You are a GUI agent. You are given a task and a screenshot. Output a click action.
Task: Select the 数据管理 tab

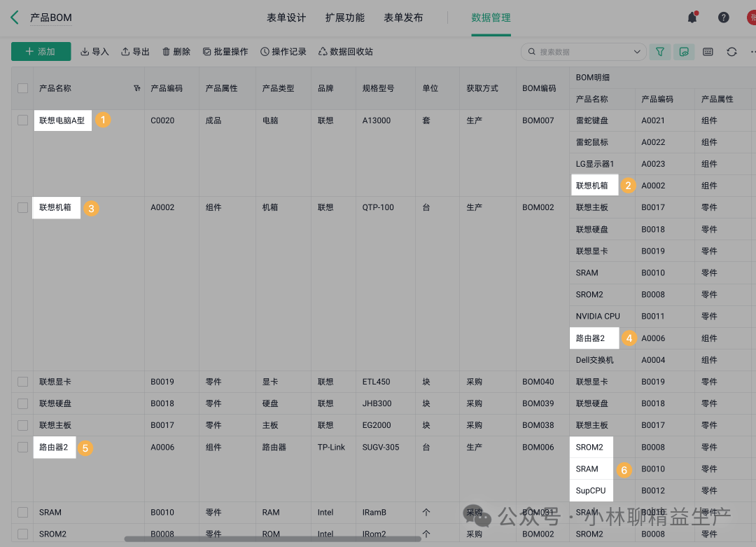491,18
